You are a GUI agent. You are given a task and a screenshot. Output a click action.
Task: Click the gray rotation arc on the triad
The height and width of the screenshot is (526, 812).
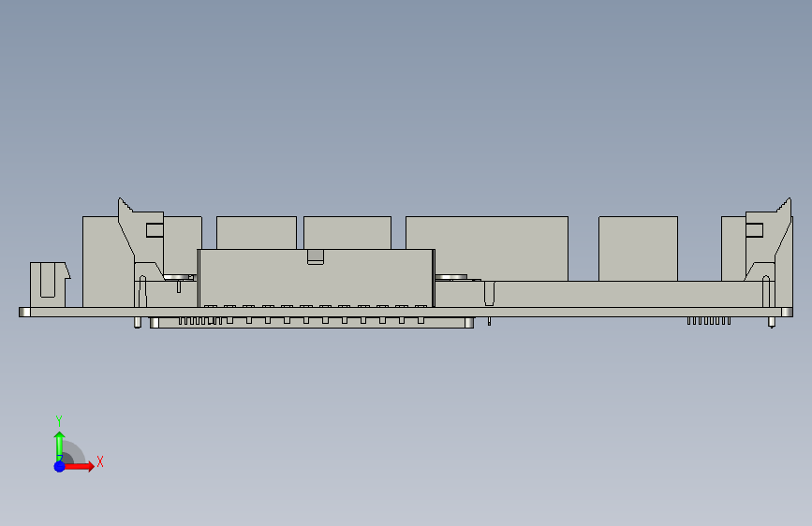[75, 452]
